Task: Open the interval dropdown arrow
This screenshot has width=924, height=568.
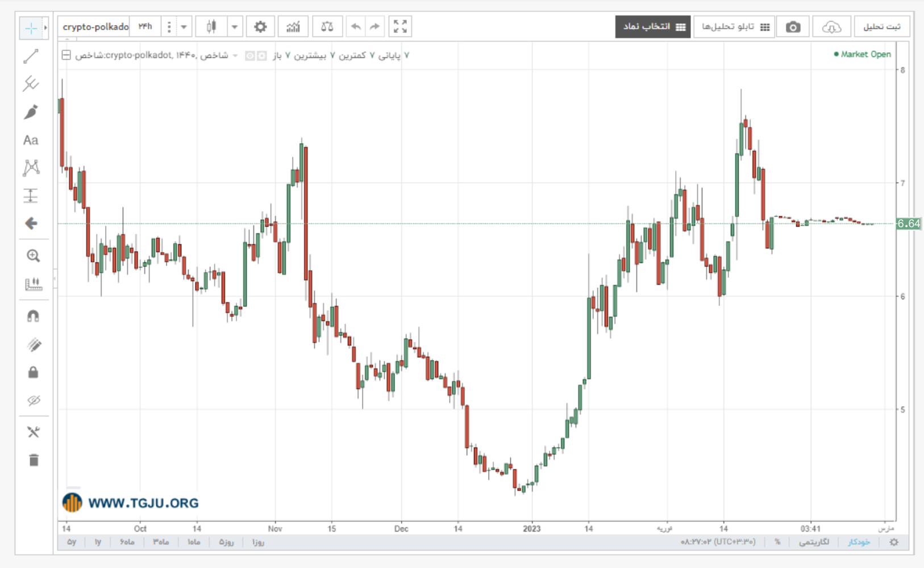Action: click(x=184, y=27)
